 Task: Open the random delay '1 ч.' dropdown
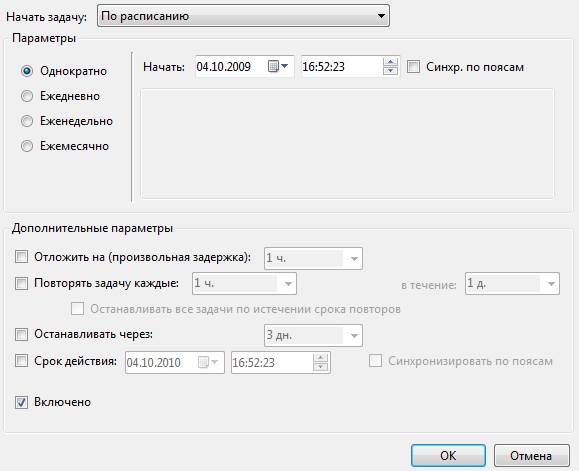click(x=313, y=258)
